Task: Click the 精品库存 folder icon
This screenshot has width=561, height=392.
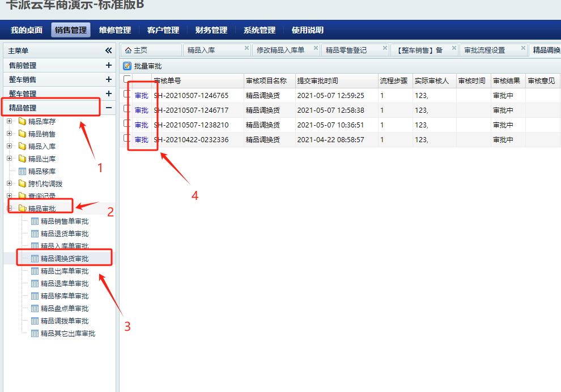Action: click(22, 121)
